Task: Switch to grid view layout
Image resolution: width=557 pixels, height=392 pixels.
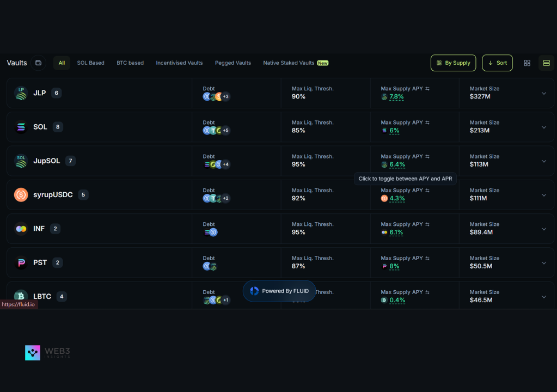Action: pyautogui.click(x=527, y=63)
